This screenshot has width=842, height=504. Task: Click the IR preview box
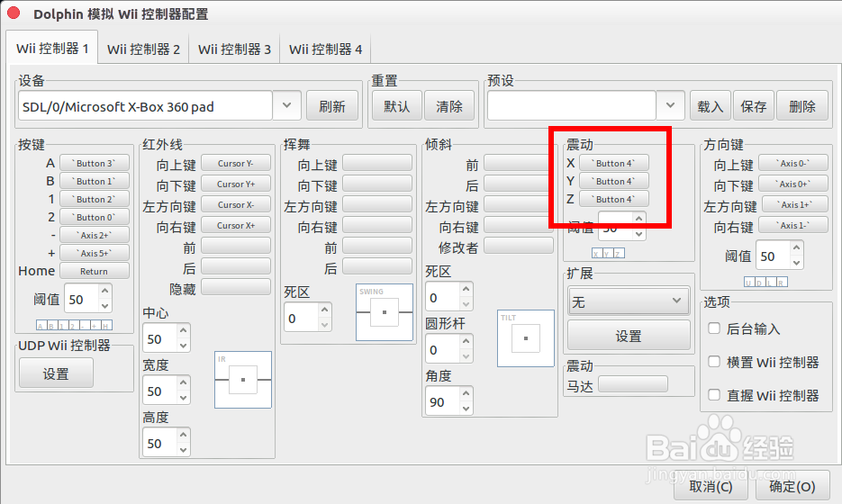[243, 380]
